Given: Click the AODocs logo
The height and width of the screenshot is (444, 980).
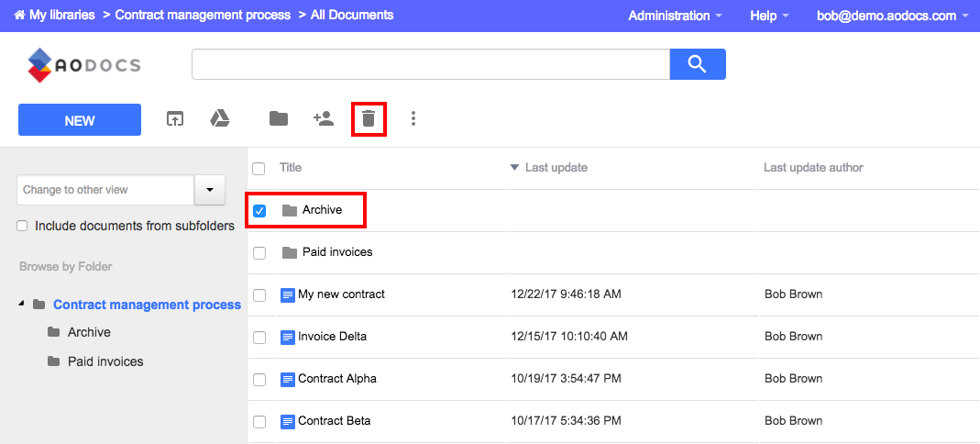Looking at the screenshot, I should pyautogui.click(x=84, y=65).
